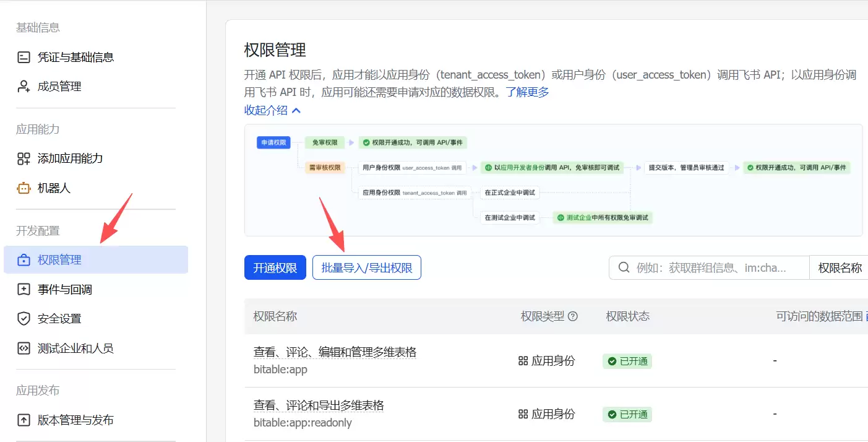Click the 事件与回调 callback icon
This screenshot has width=868, height=442.
click(24, 288)
